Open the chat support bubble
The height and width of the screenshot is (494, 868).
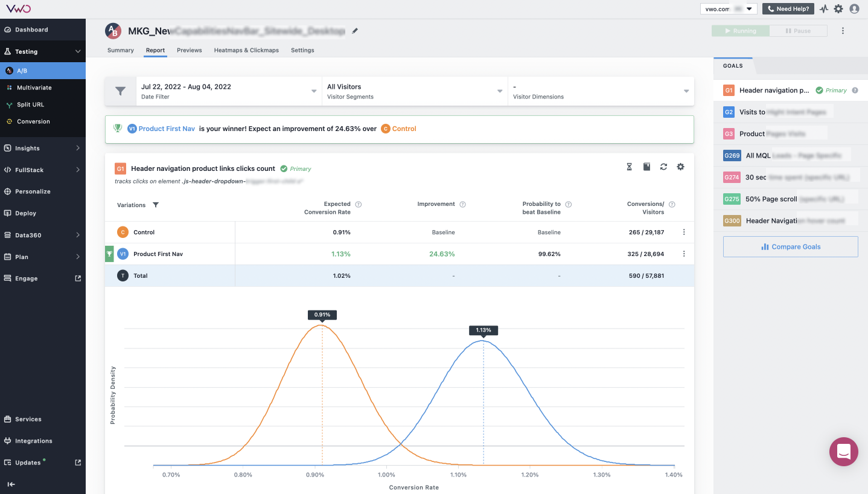843,452
